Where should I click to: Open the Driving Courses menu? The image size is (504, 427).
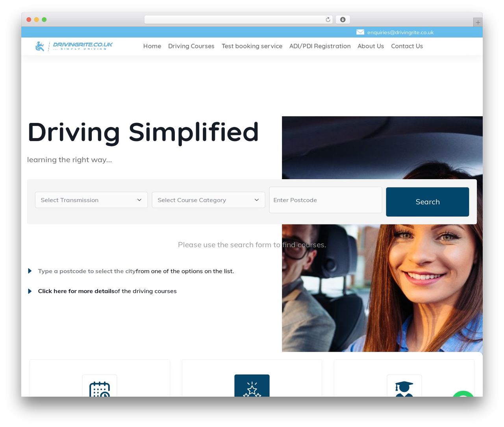click(191, 46)
